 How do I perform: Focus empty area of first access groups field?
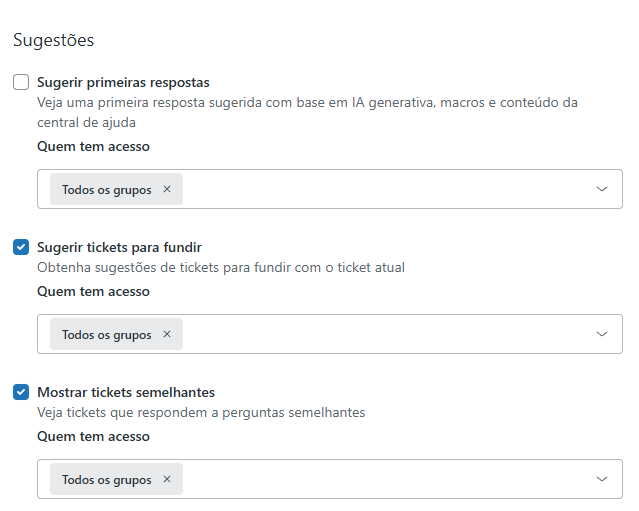click(380, 189)
